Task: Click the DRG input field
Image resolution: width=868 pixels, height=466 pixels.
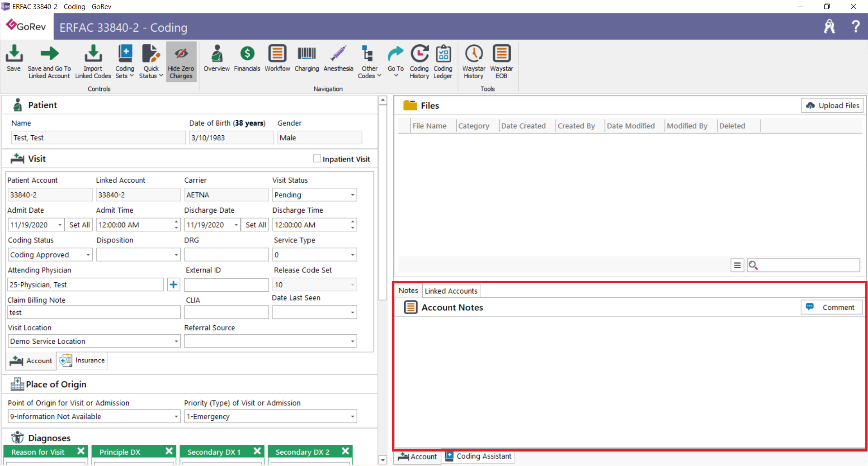Action: click(x=226, y=255)
